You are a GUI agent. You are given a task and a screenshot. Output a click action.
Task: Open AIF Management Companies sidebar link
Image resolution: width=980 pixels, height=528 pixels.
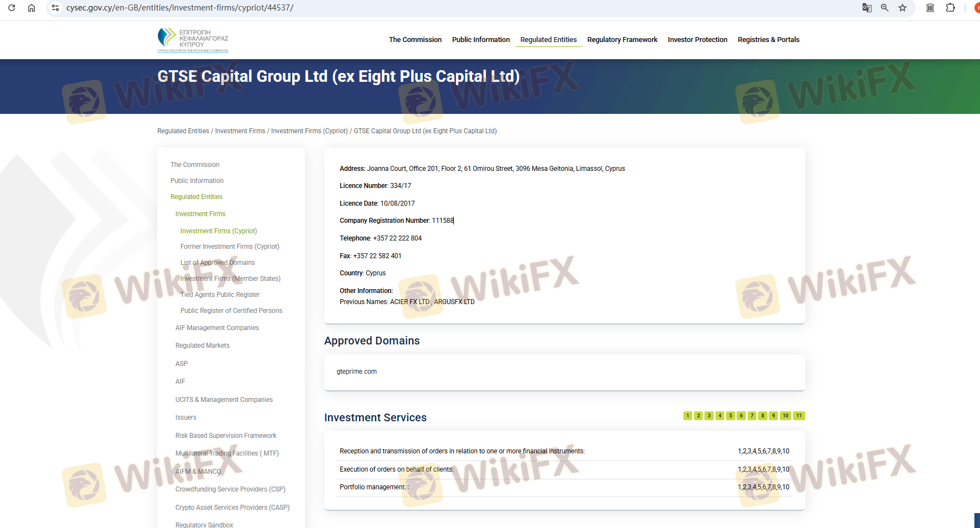pyautogui.click(x=217, y=328)
